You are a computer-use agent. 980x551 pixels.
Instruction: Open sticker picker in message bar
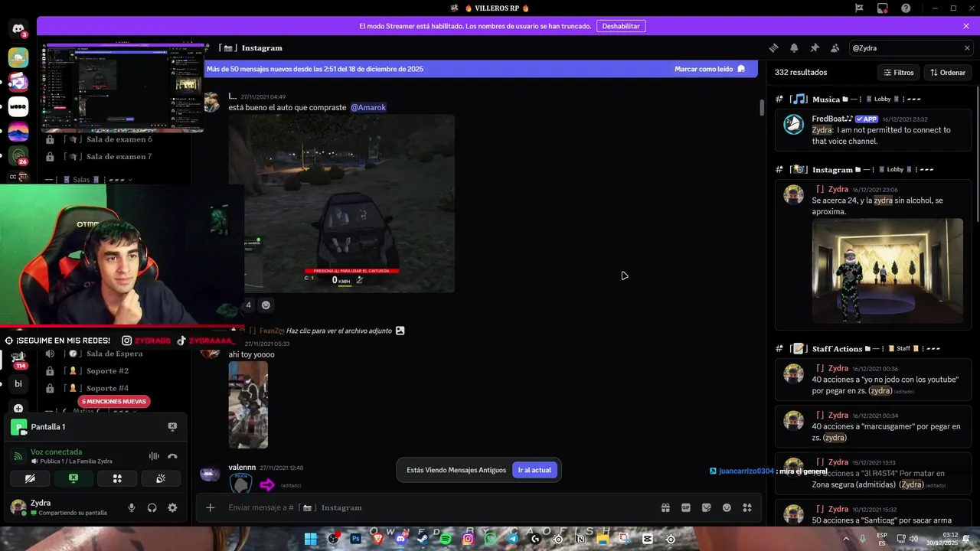[x=707, y=507]
